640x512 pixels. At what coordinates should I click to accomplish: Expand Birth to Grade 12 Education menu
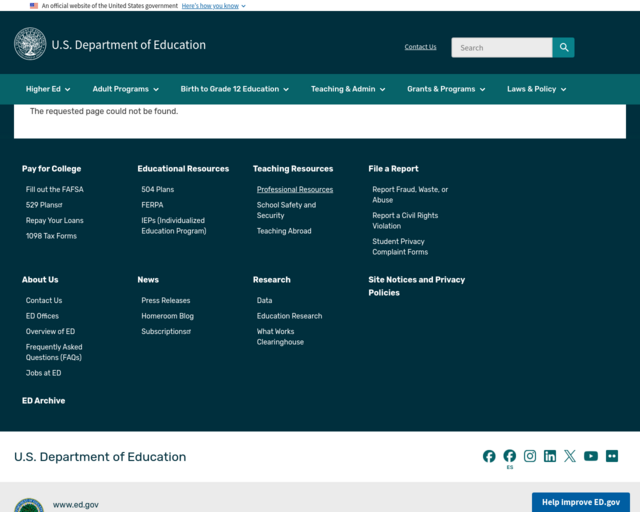(x=235, y=89)
